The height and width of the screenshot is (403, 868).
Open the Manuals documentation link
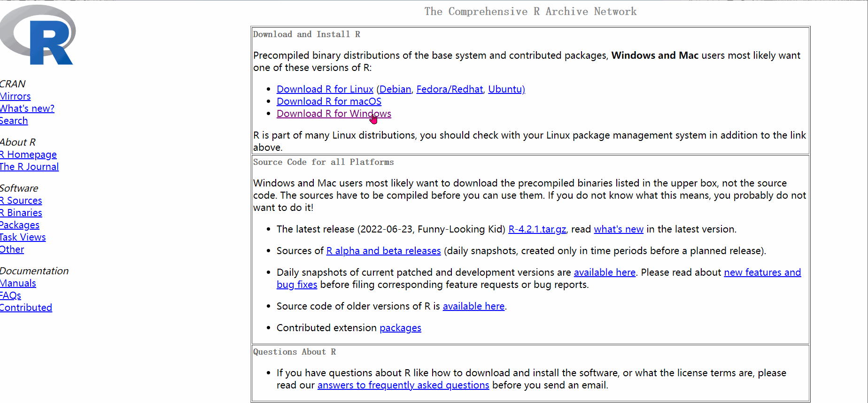point(18,283)
